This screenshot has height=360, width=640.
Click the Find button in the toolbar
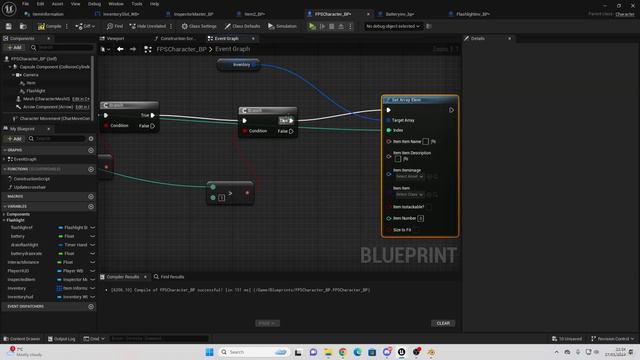(x=115, y=26)
